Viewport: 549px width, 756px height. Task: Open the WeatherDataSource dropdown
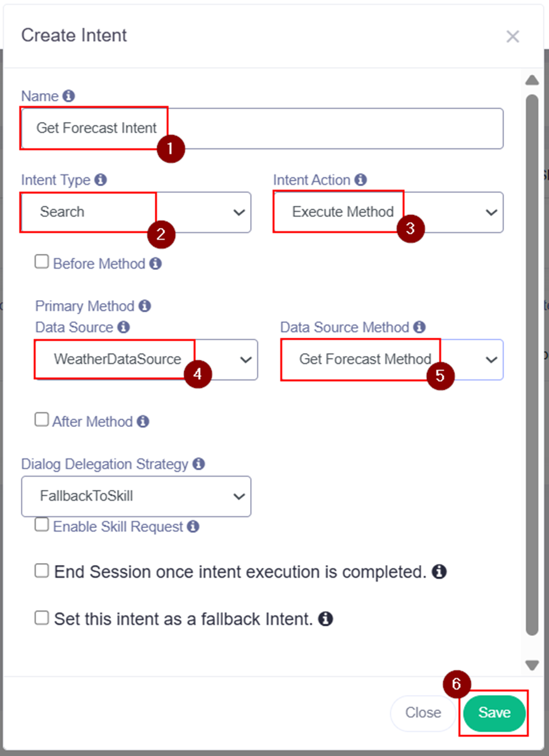tap(147, 359)
